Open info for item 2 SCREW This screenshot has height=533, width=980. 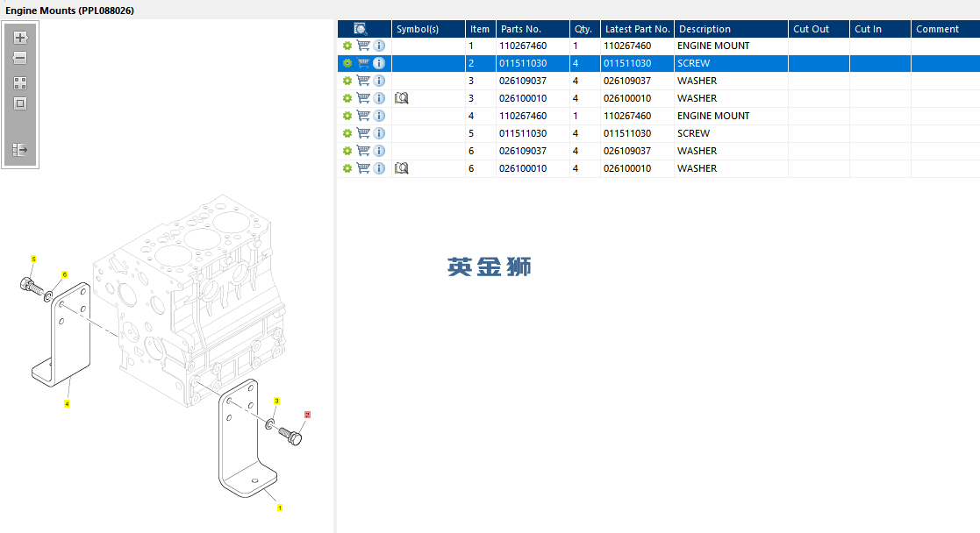point(379,63)
